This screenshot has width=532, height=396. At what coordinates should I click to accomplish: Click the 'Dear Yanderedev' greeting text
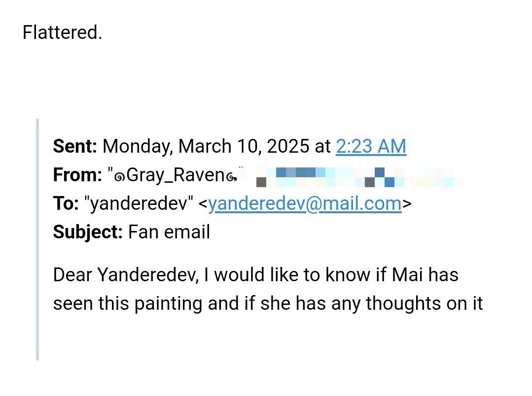[126, 275]
